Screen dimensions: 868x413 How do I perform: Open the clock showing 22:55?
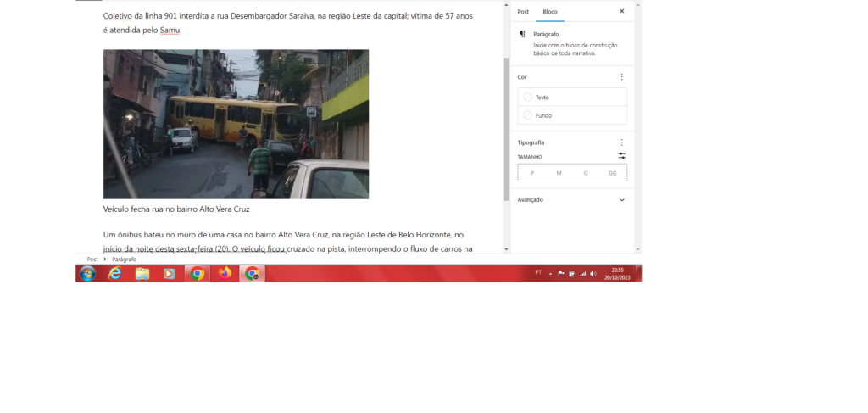tap(617, 273)
